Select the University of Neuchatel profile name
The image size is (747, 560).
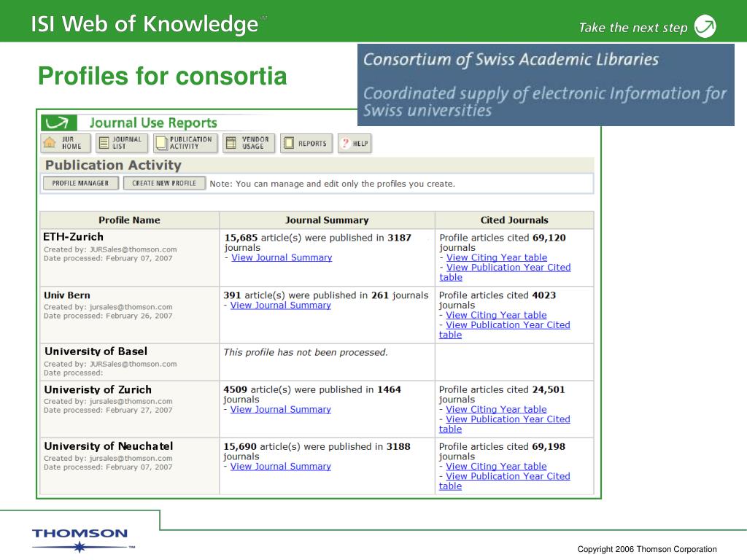109,446
